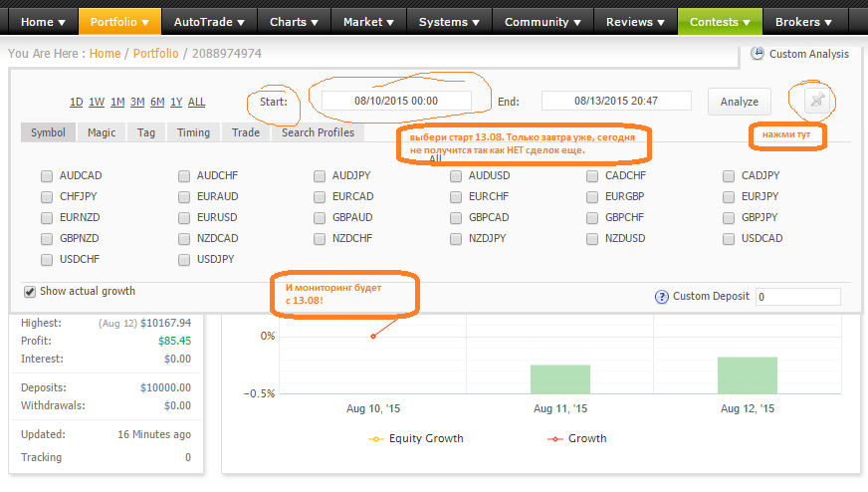Click the Aug 10, '15 axis label

tap(373, 409)
